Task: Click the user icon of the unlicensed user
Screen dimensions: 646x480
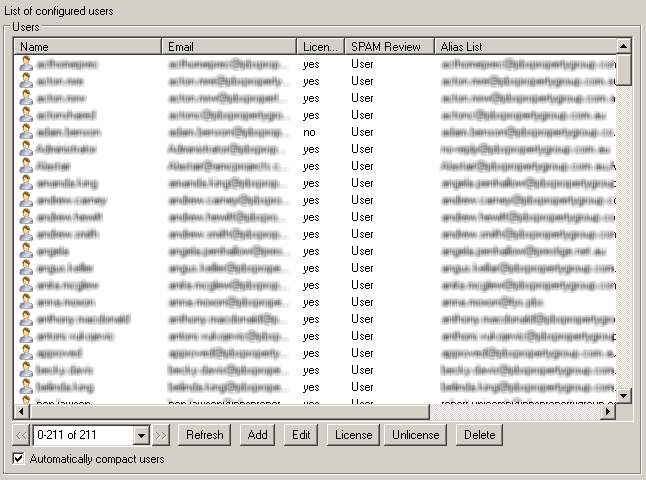Action: point(26,132)
